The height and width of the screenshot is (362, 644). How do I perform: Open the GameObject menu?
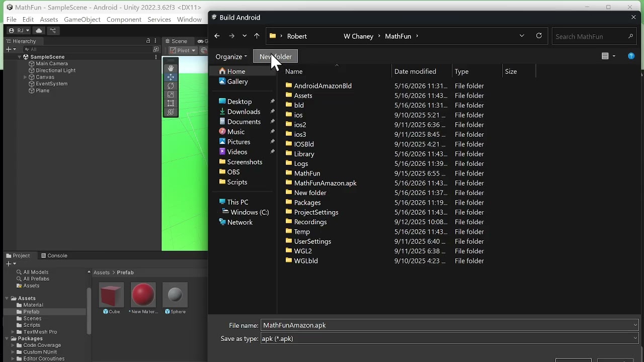click(x=82, y=19)
